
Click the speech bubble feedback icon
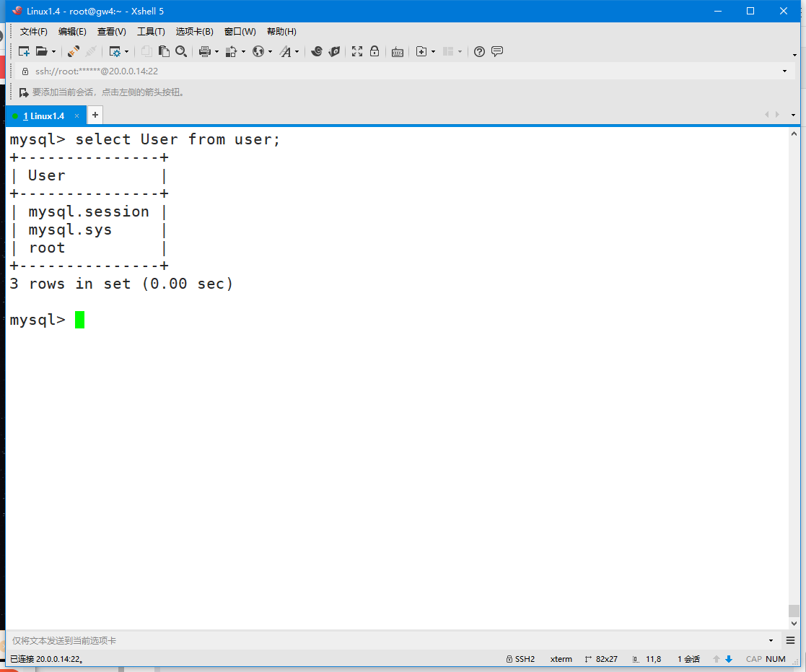pos(497,51)
